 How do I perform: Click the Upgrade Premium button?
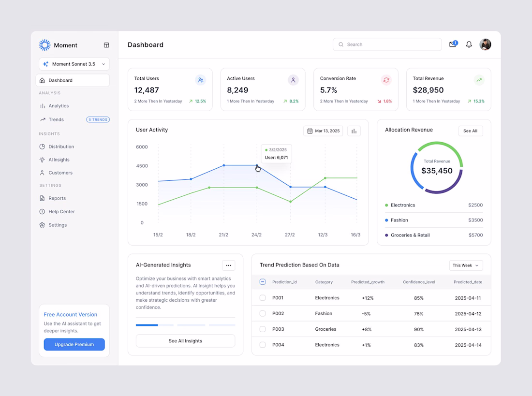coord(74,344)
